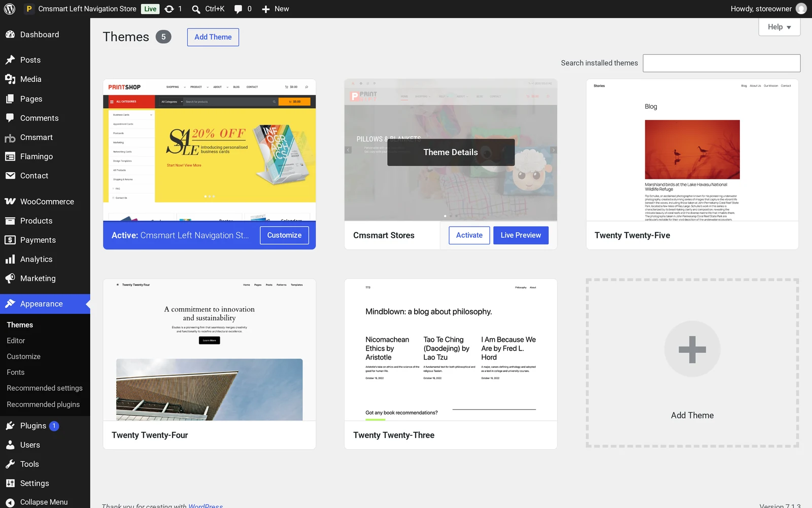The width and height of the screenshot is (812, 508).
Task: Open Recommended settings submenu item
Action: pos(45,388)
